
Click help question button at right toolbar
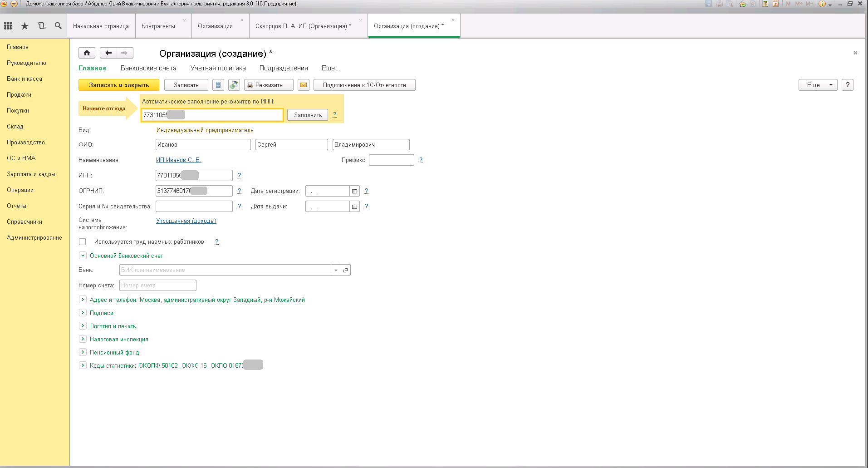pos(848,85)
